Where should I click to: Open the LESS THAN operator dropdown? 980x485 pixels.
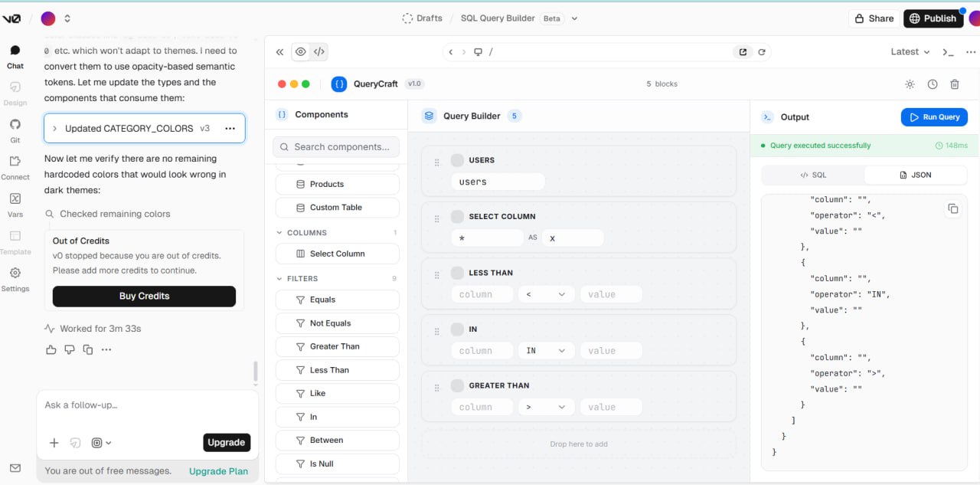[x=546, y=294]
